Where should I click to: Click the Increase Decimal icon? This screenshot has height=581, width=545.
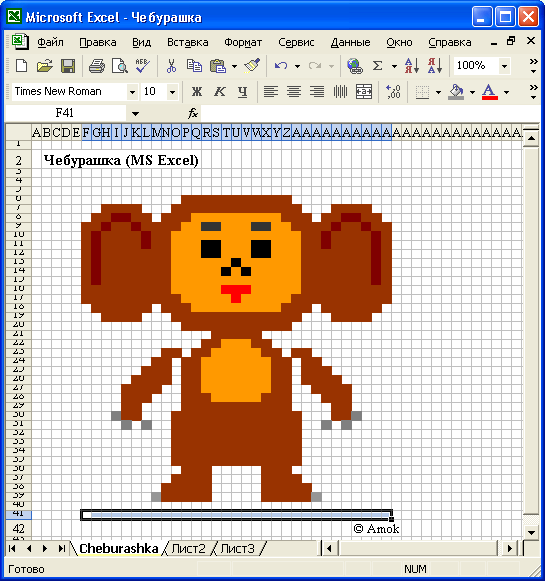pos(393,91)
